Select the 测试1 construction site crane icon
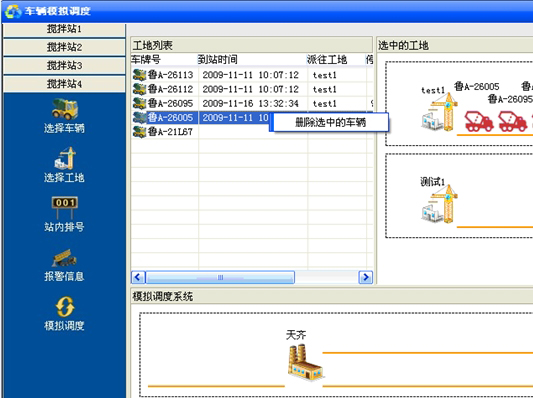Viewport: 533px width, 398px height. [439, 204]
